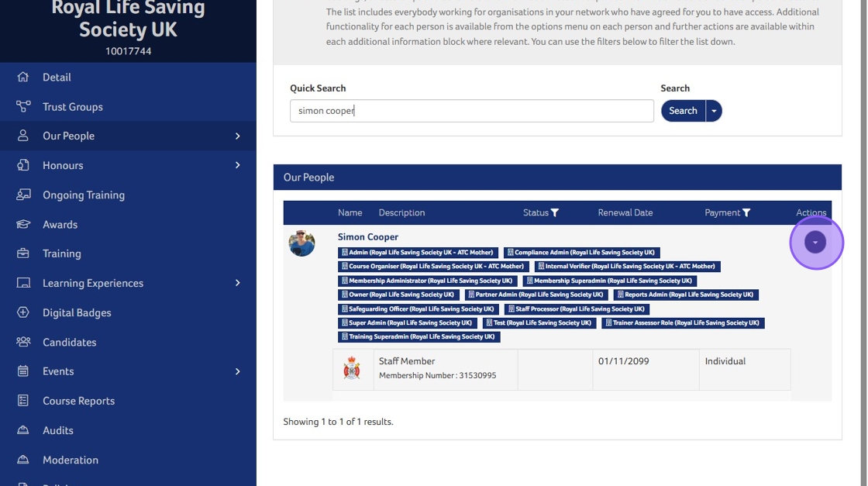Click the Admin ATC Mother role badge

[418, 253]
